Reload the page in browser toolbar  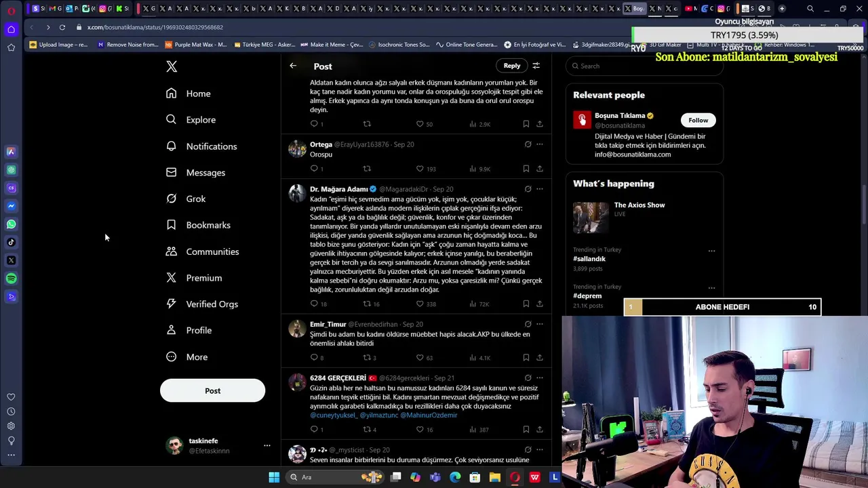(62, 27)
